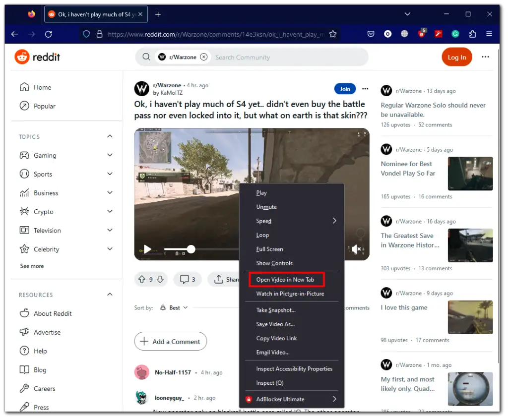The image size is (508, 420).
Task: Remove the r/Warzone search filter chip
Action: click(204, 57)
